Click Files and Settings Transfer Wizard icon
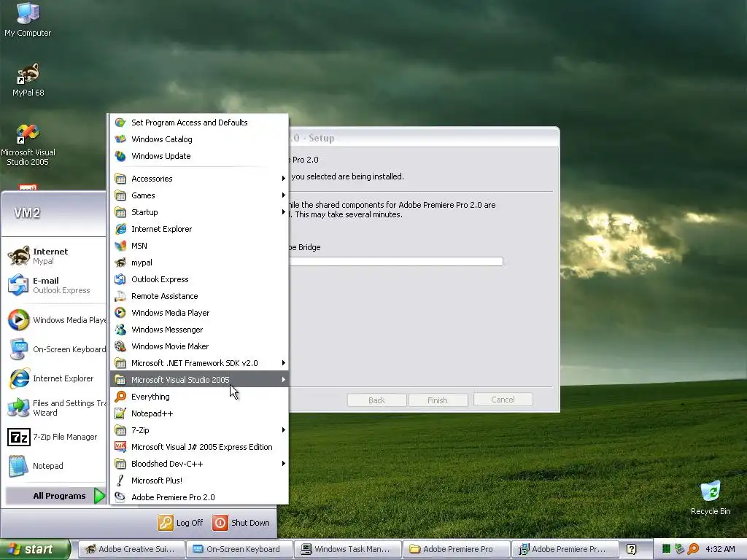 18,408
